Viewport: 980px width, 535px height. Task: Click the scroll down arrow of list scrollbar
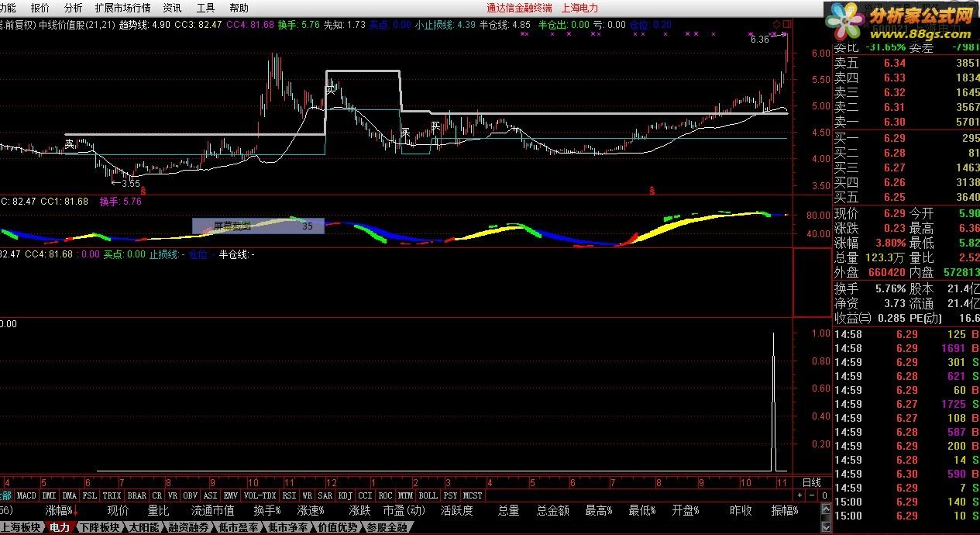click(826, 527)
